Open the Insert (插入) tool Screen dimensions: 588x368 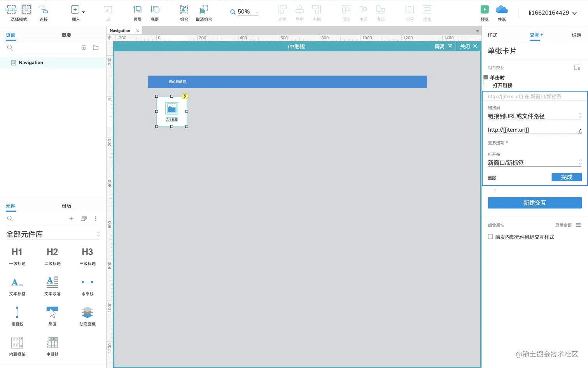[x=75, y=13]
